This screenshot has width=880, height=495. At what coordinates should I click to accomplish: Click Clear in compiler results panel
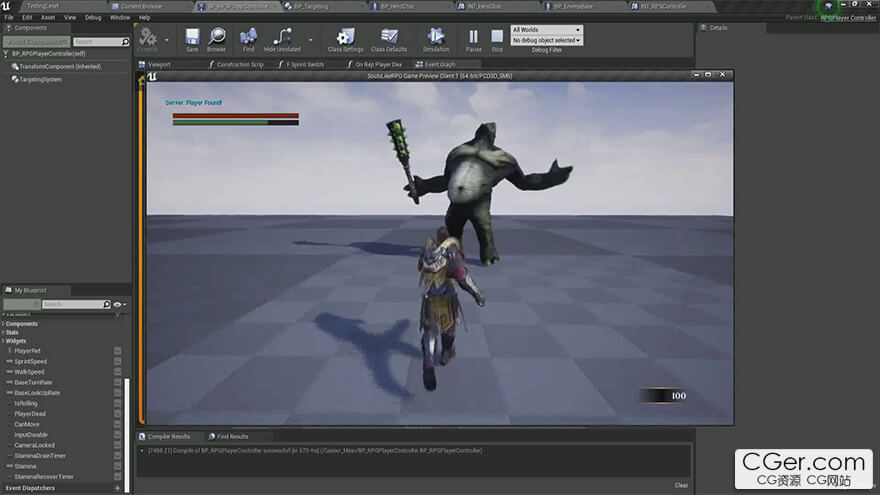681,485
